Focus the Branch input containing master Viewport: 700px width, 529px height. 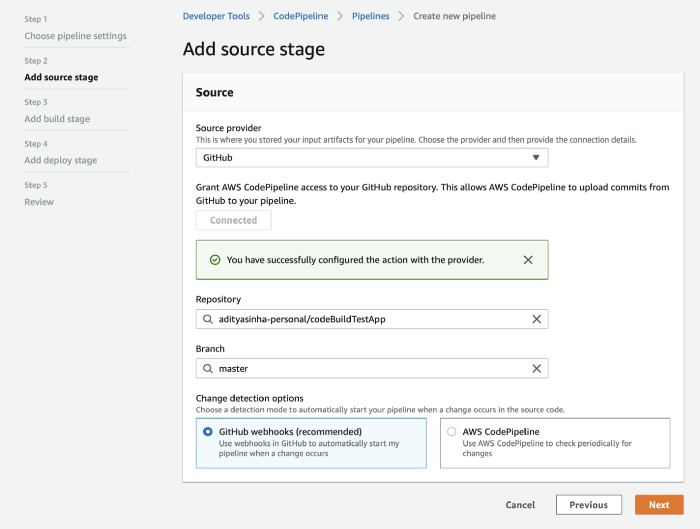(372, 369)
